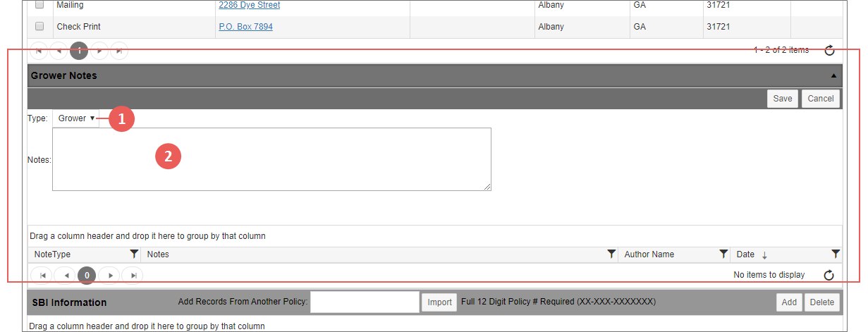Open the P.O. Box 7894 link

245,27
